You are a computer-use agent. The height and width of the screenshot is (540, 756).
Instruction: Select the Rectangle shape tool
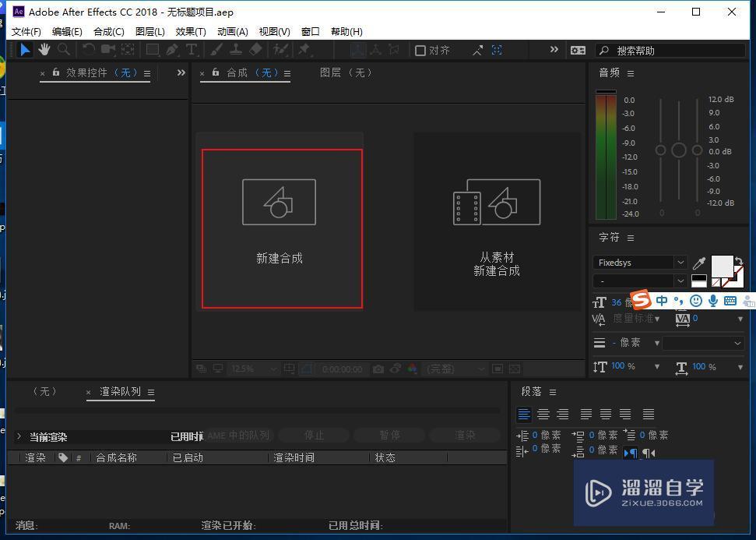tap(153, 49)
